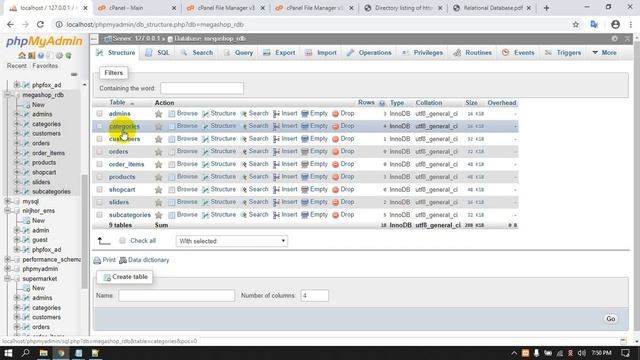Click Search icon for products table
The width and height of the screenshot is (640, 360).
(244, 177)
